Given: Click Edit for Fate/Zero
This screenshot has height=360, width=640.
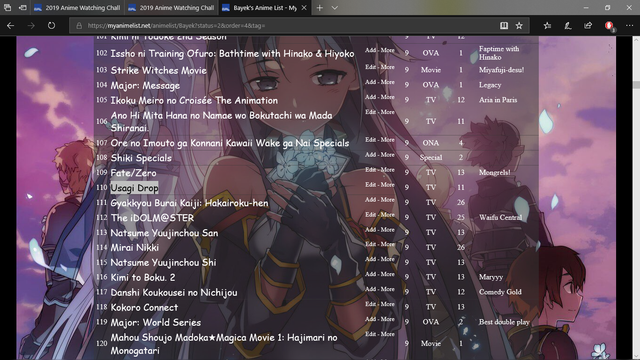Looking at the screenshot, I should click(x=370, y=170).
